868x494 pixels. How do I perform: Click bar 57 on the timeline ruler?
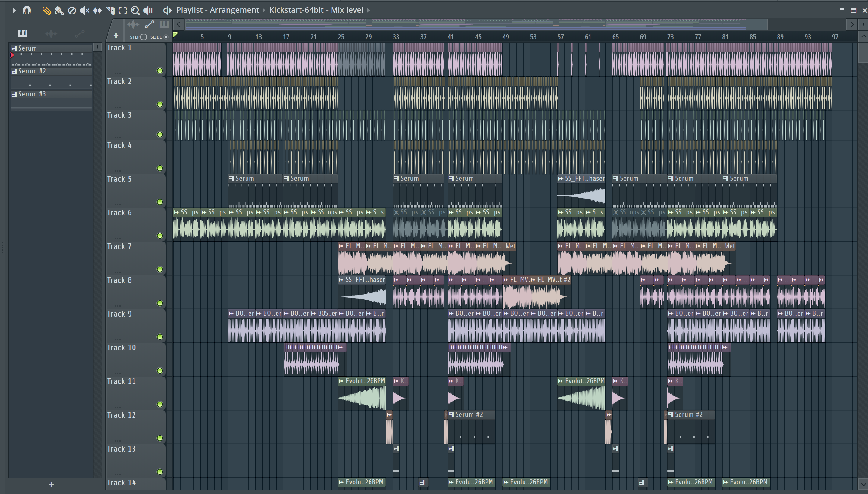coord(561,37)
